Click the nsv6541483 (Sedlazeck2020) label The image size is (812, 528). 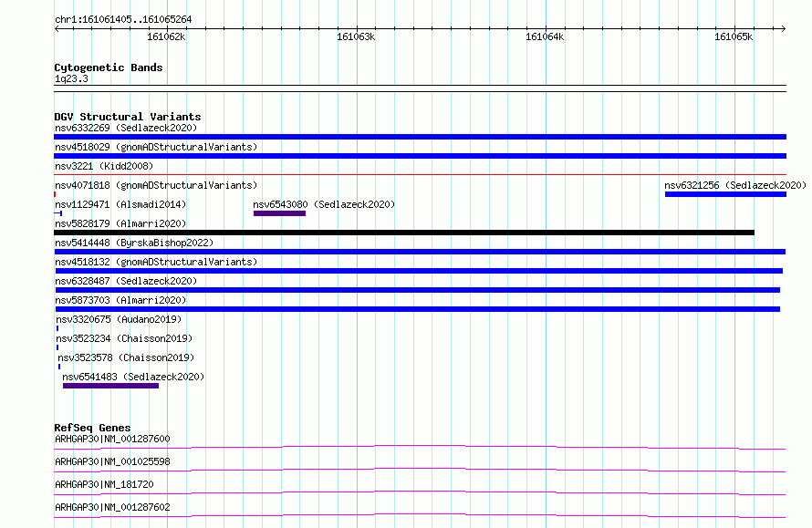tap(133, 377)
